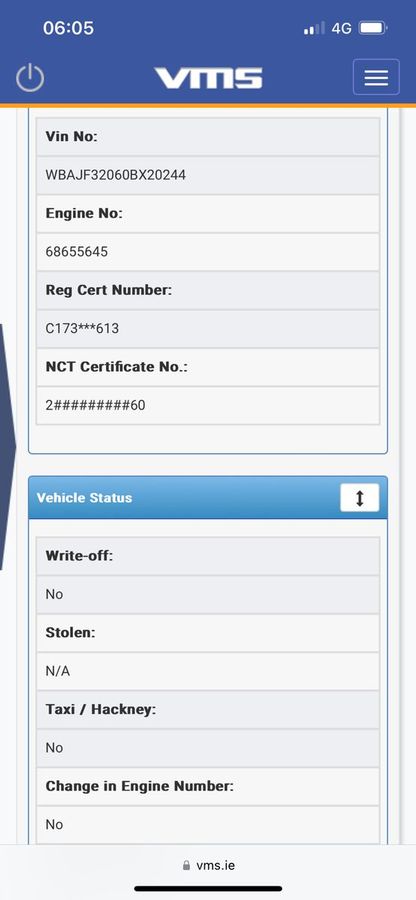Open the vms.ie address bar
The height and width of the screenshot is (900, 416).
click(208, 866)
